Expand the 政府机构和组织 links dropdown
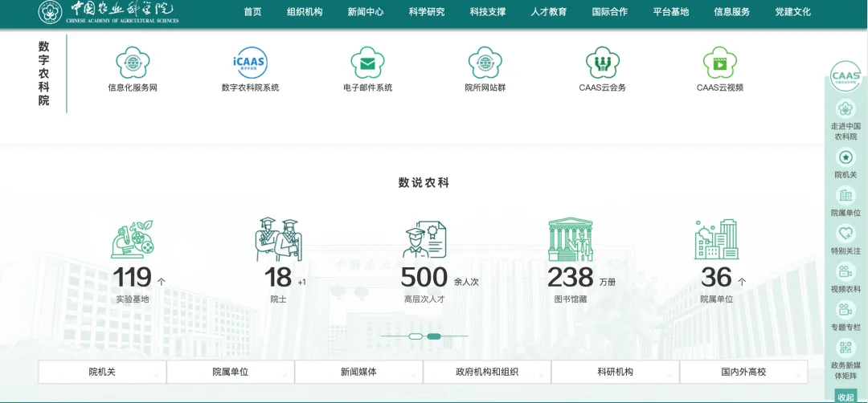 pos(487,372)
